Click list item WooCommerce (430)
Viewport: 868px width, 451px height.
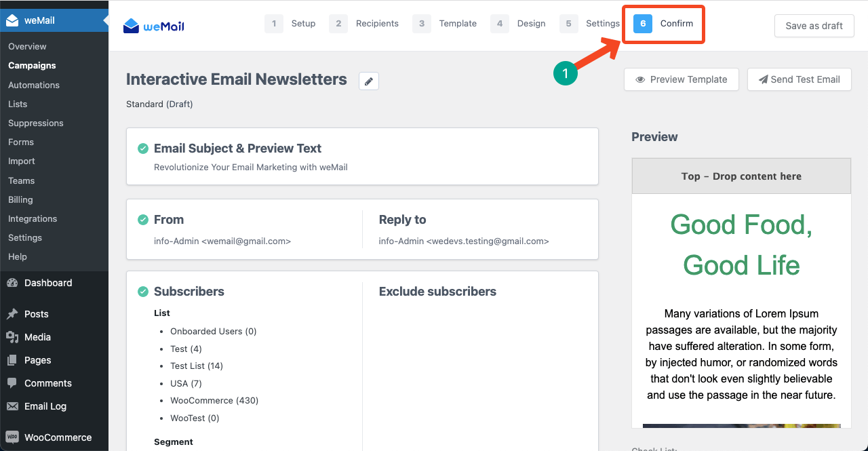pyautogui.click(x=214, y=401)
